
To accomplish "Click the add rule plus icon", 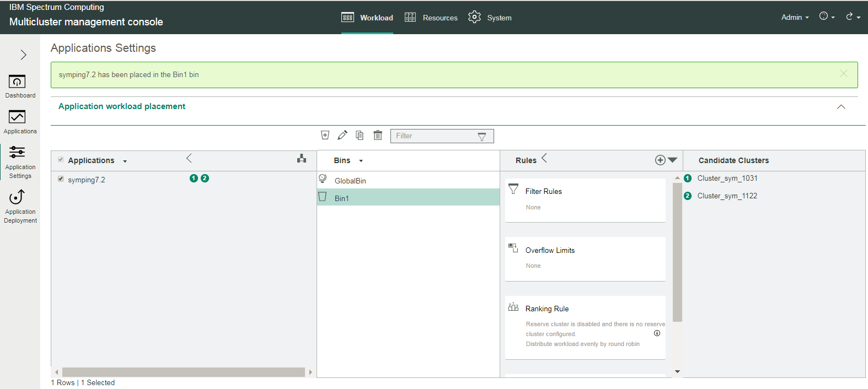I will tap(660, 160).
